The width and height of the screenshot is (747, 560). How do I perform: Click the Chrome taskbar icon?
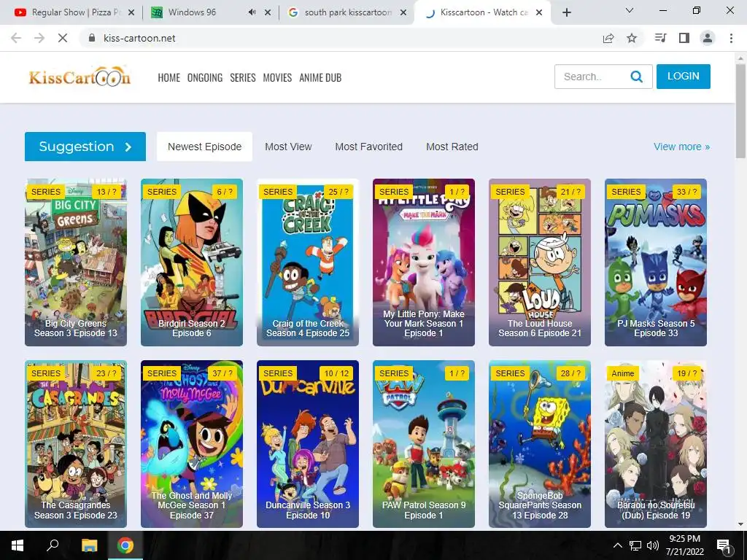coord(125,545)
